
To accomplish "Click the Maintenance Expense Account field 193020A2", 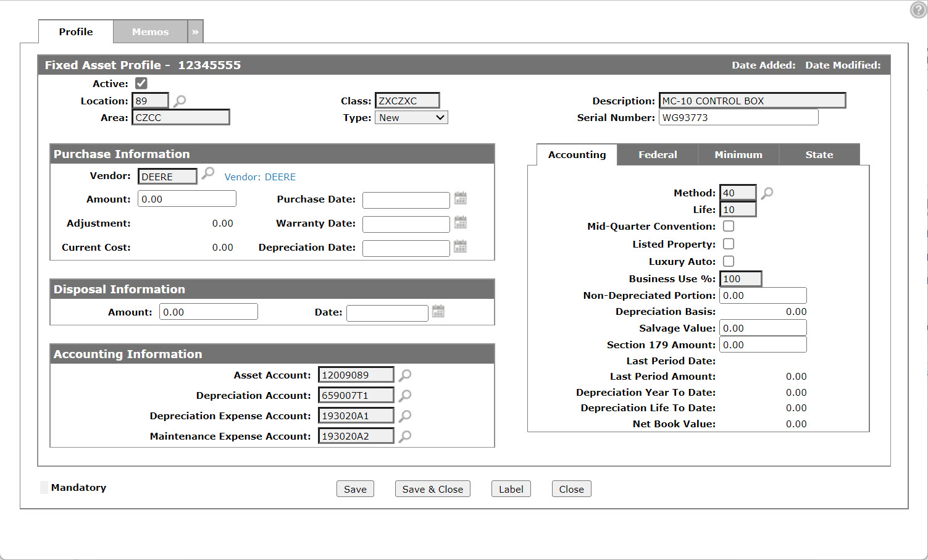I will (x=356, y=436).
